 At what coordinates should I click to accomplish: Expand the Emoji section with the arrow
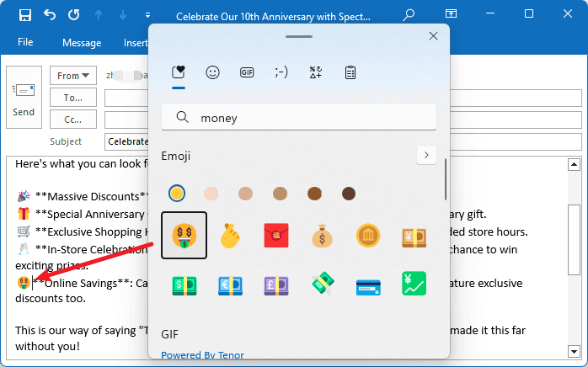pyautogui.click(x=426, y=155)
